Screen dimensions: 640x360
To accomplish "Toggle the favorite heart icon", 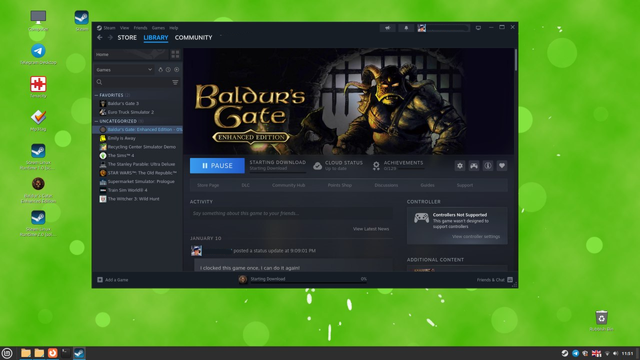I will [x=502, y=166].
